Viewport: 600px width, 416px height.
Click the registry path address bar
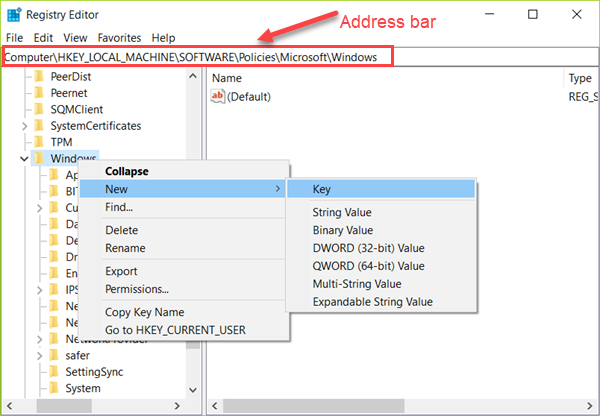pyautogui.click(x=300, y=57)
